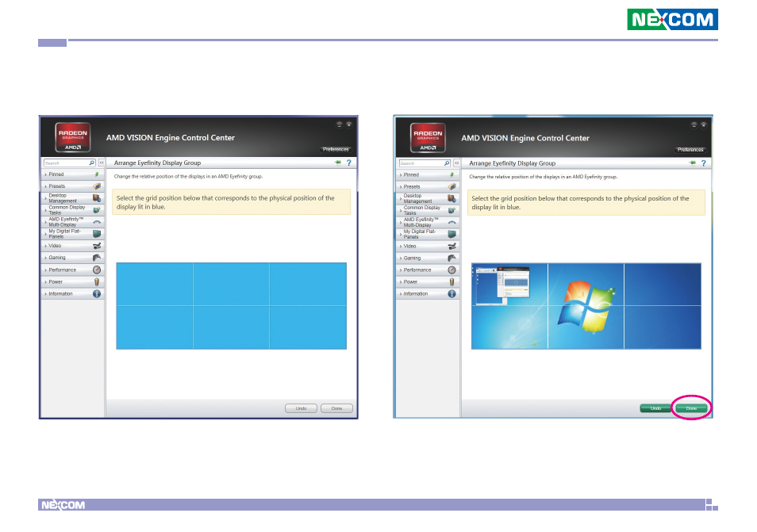
Task: Click the Common Display Tasks icon, left window
Action: (97, 210)
